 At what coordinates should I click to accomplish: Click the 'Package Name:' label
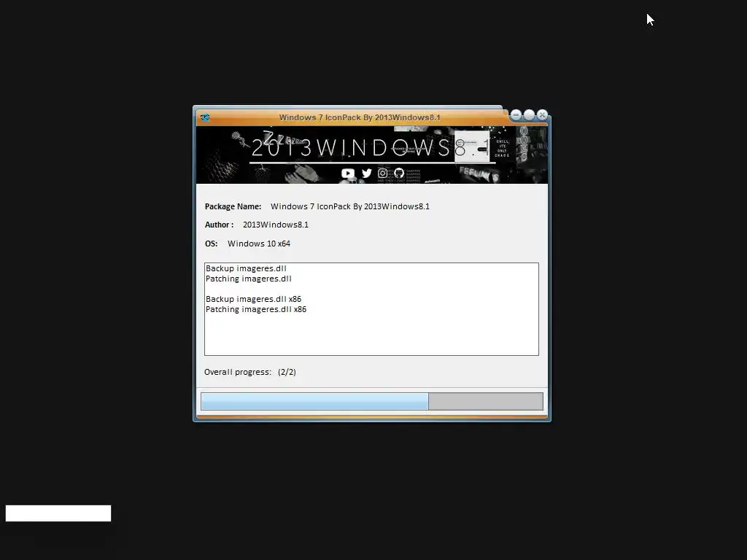233,206
